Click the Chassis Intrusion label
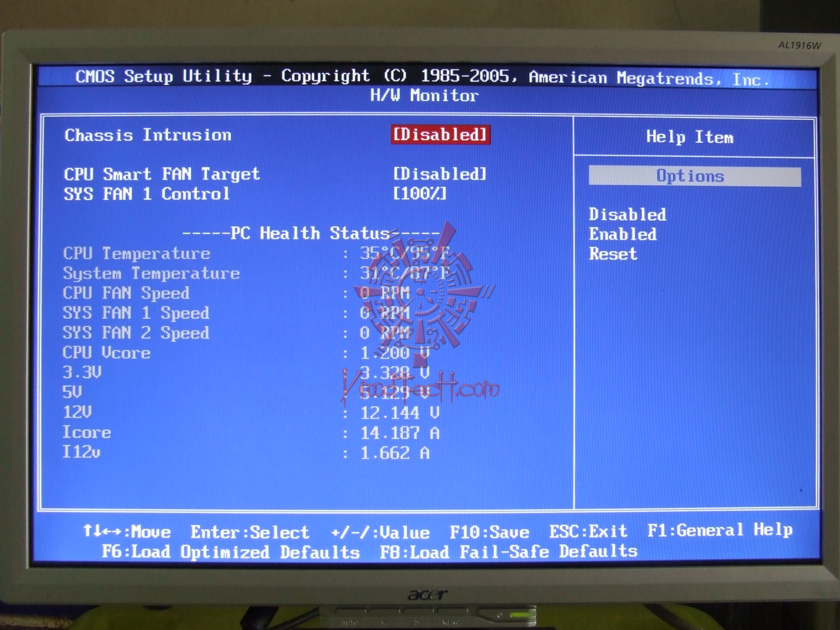Screen dimensions: 840x630 pyautogui.click(x=148, y=135)
